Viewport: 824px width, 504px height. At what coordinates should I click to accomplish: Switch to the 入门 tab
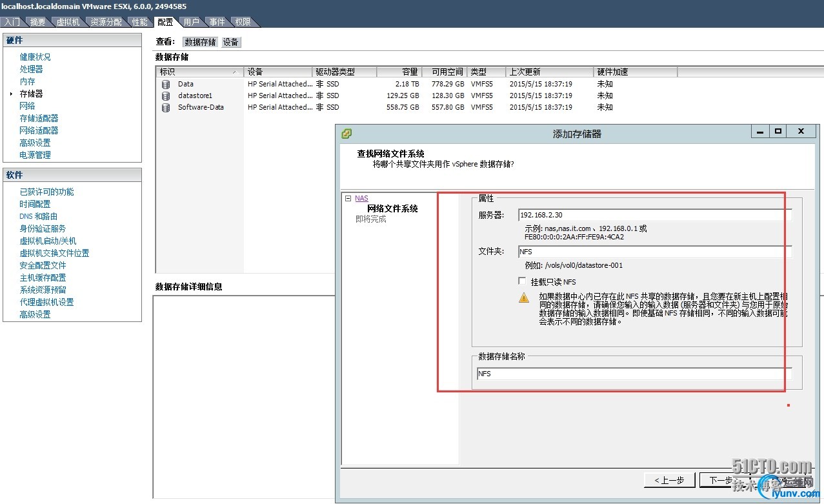[x=12, y=22]
